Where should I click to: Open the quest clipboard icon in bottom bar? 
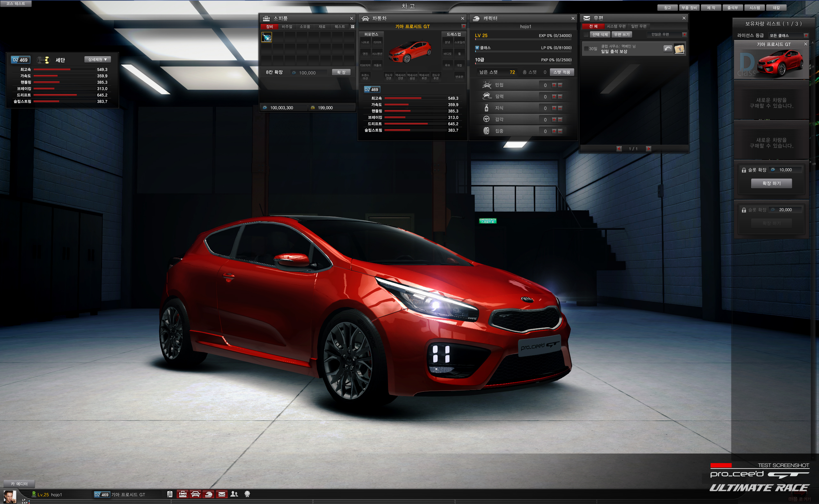tap(170, 494)
